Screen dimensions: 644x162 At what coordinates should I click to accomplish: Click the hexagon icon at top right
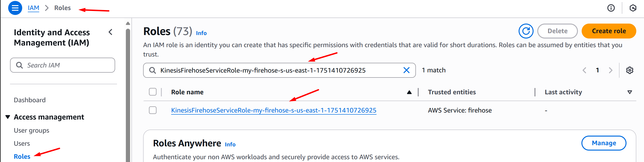coord(633,8)
